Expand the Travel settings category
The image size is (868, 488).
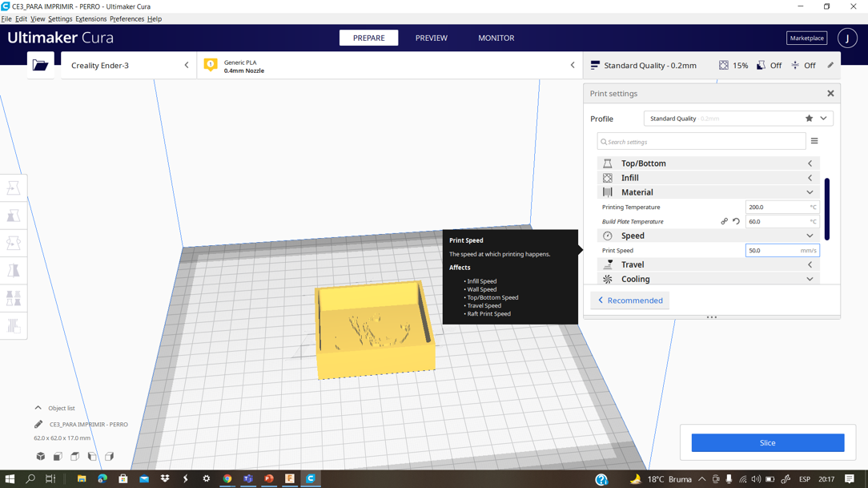tap(708, 264)
